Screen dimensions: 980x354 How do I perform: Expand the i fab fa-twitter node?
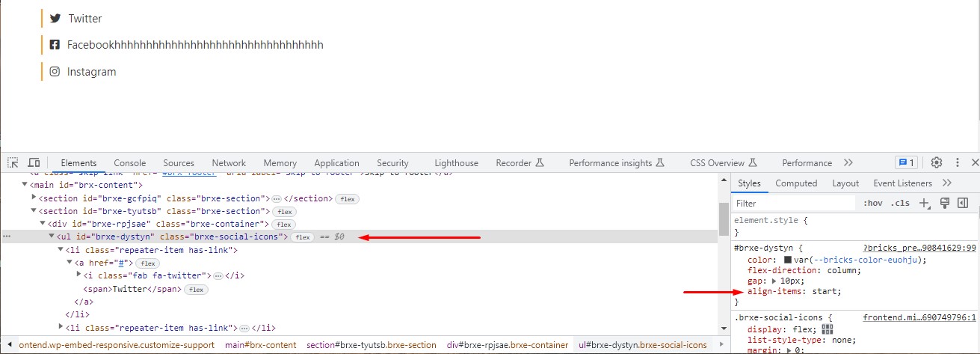pos(78,275)
